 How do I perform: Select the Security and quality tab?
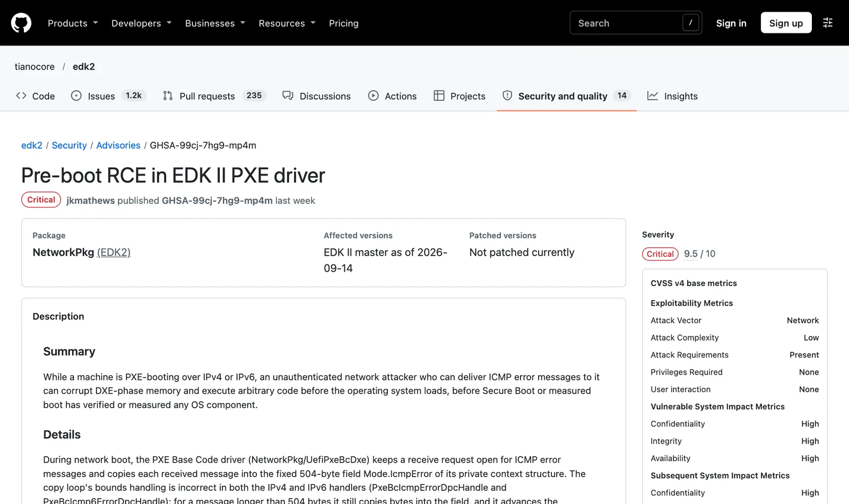[566, 96]
